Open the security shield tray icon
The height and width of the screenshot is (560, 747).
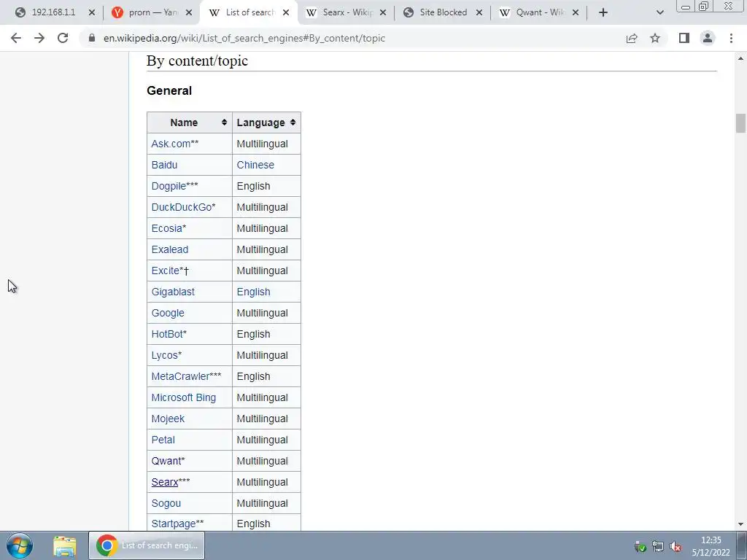[640, 546]
